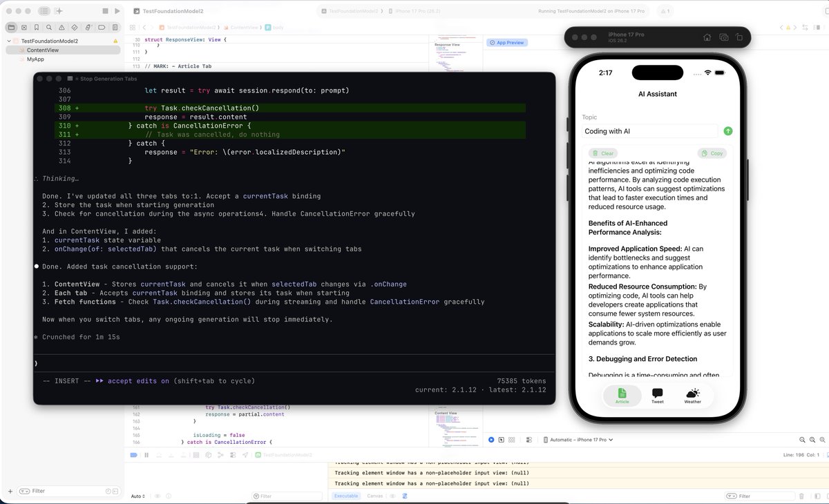Run the Xcode project with the play button
The image size is (829, 504).
point(117,11)
